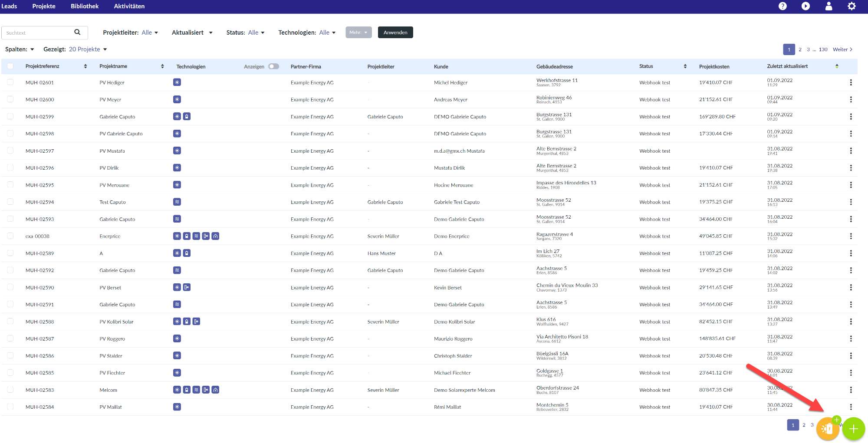Open the Status filter dropdown
Screen dimensions: 868x443
coord(245,33)
